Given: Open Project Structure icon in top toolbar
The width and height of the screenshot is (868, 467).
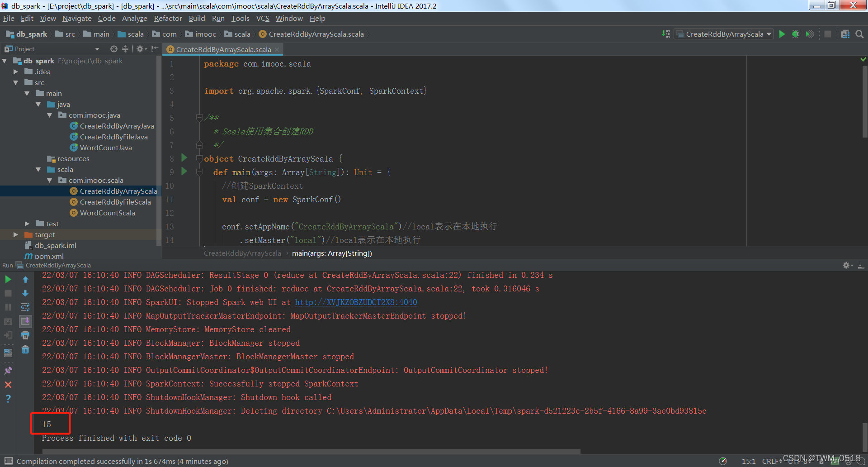Looking at the screenshot, I should coord(845,34).
